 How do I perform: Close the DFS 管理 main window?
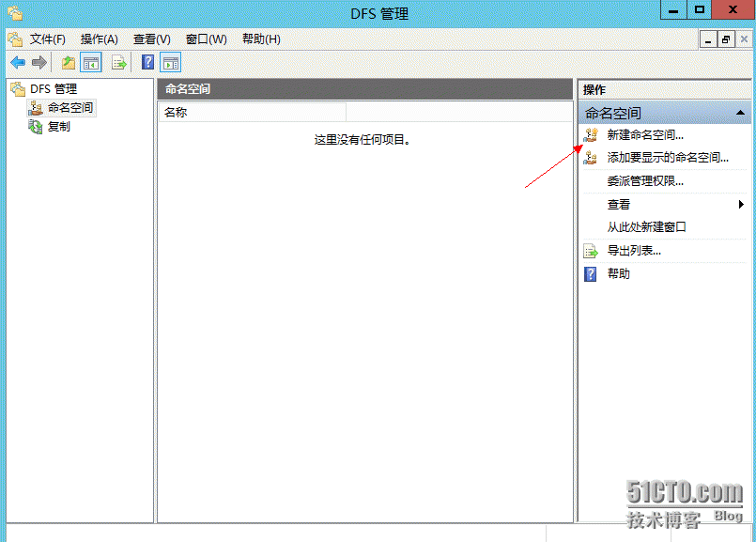733,9
